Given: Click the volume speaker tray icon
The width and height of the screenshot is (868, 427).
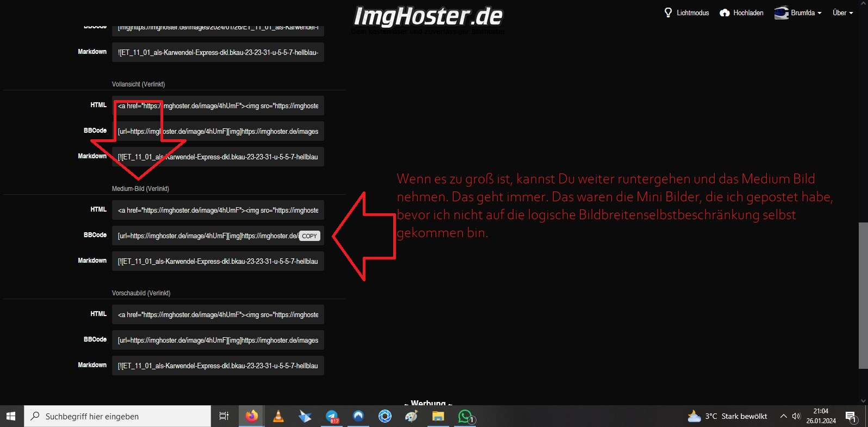Looking at the screenshot, I should pyautogui.click(x=796, y=416).
